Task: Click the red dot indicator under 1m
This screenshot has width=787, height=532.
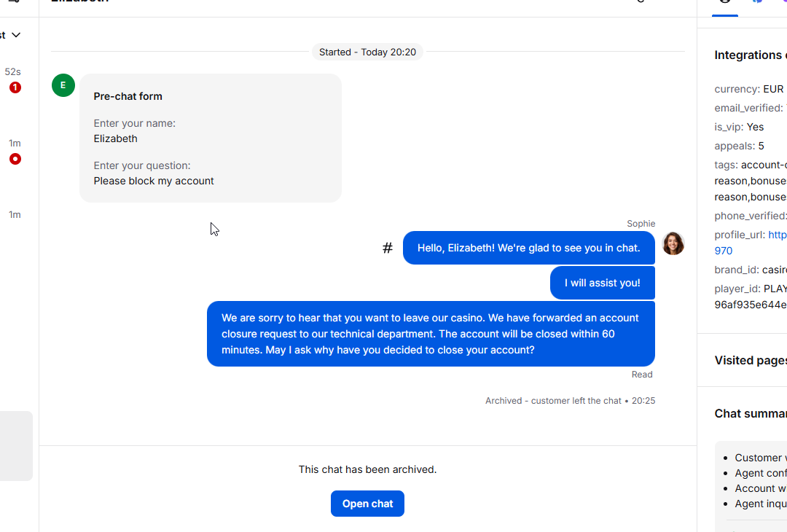Action: point(15,159)
